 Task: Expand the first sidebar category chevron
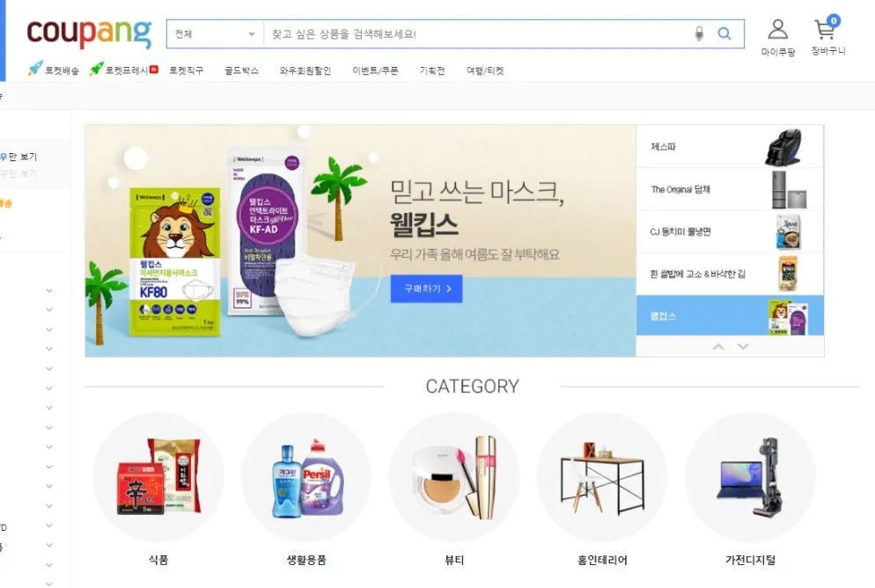(x=49, y=290)
